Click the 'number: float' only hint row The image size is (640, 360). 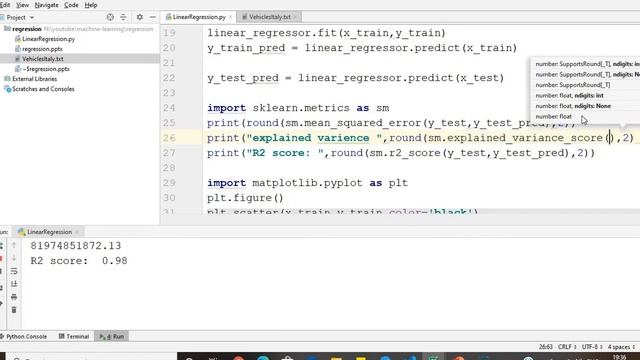coord(553,117)
